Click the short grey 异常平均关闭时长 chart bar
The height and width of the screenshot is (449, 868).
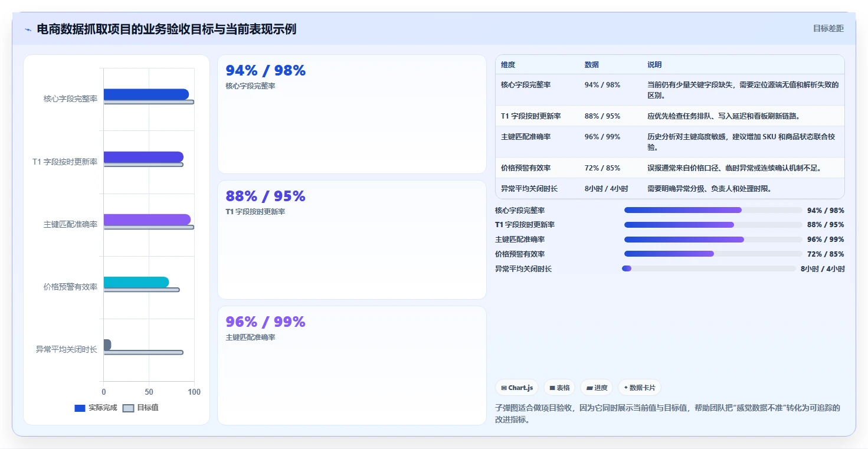click(107, 345)
